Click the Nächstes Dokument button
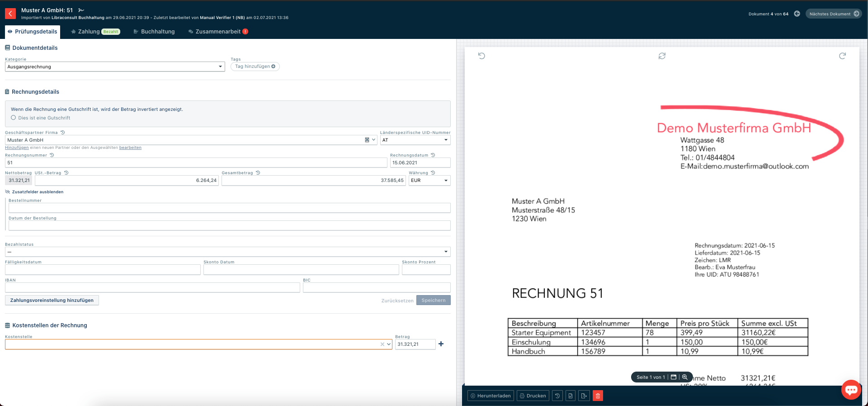The width and height of the screenshot is (868, 406). tap(833, 14)
